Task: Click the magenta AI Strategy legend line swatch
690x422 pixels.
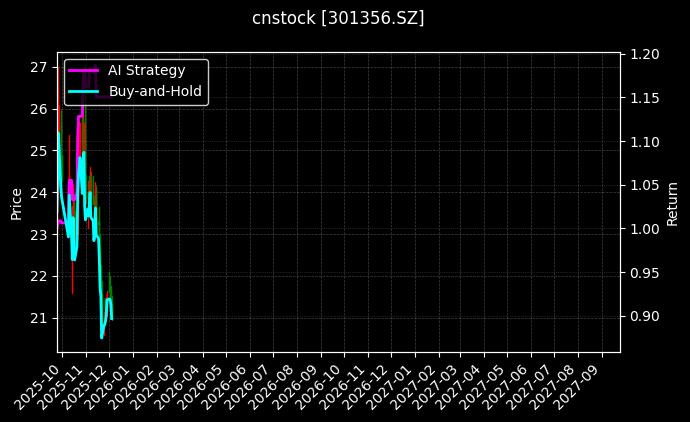Action: coord(84,70)
